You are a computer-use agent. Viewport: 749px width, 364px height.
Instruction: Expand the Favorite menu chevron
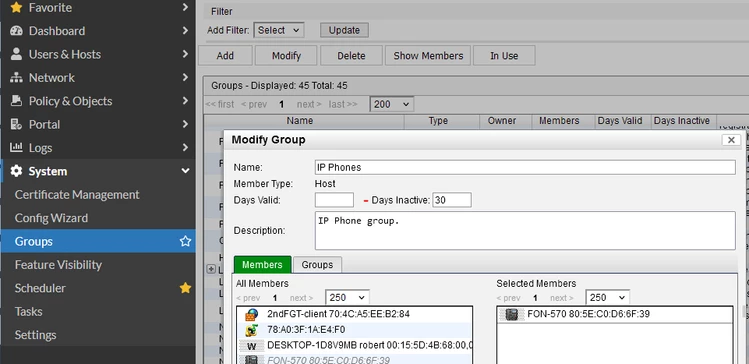(x=185, y=8)
